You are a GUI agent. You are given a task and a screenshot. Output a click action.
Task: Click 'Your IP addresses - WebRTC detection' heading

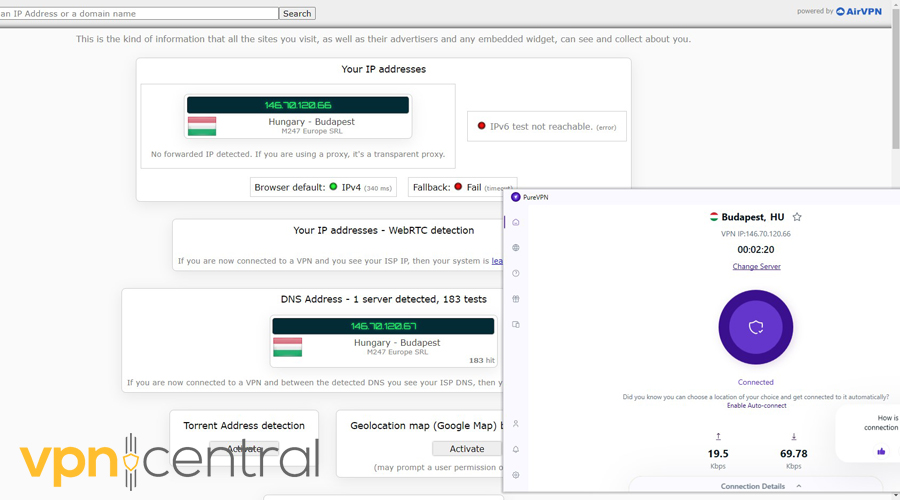(x=383, y=230)
